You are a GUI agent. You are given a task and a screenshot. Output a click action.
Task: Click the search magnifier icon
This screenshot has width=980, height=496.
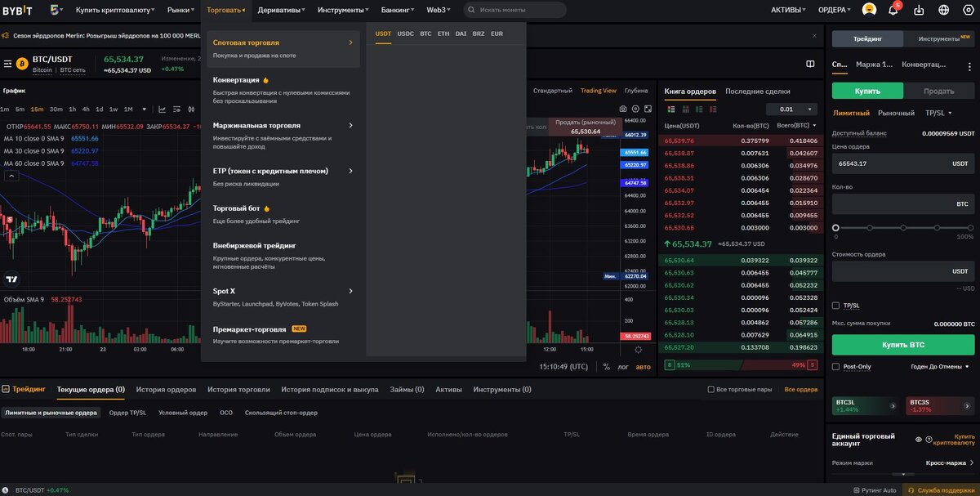[x=472, y=10]
